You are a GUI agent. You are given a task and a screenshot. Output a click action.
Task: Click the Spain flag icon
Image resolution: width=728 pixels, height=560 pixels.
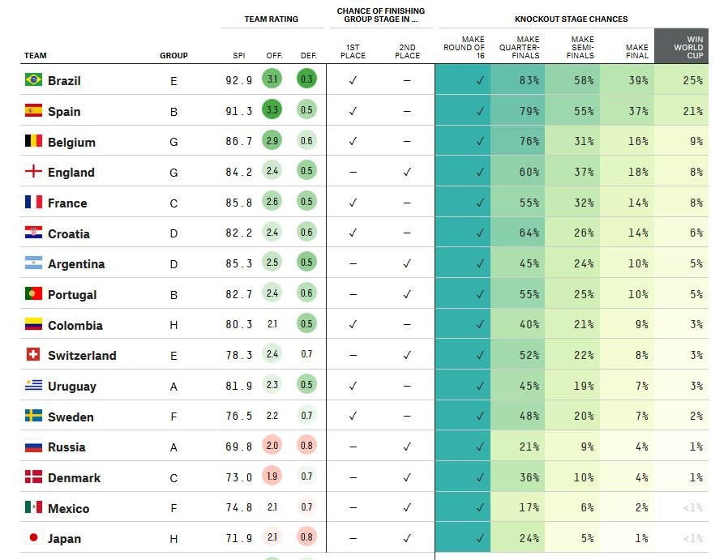coord(33,110)
